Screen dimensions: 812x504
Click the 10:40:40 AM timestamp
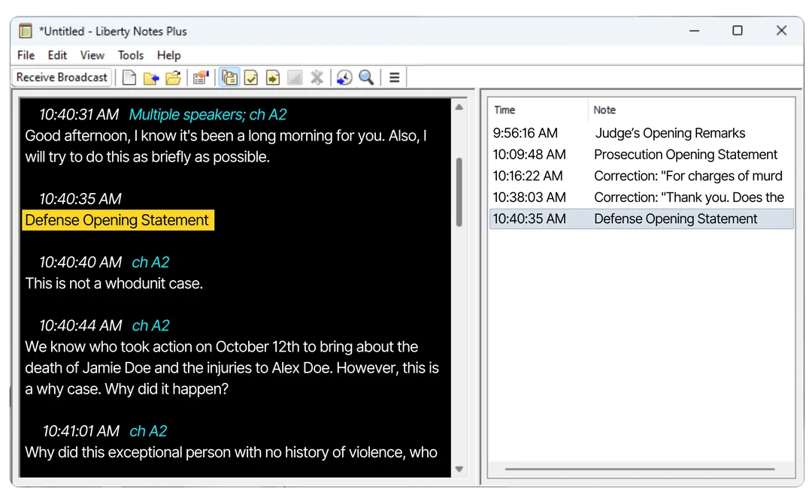(x=80, y=262)
